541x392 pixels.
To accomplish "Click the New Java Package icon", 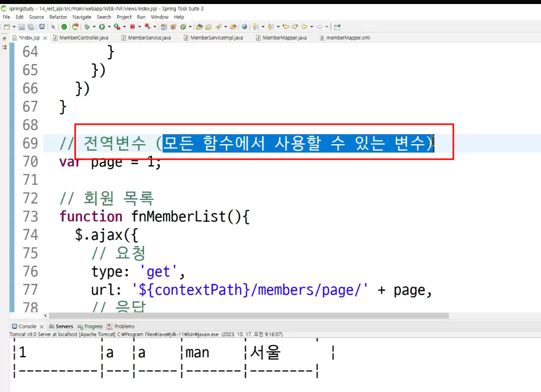I will point(173,27).
